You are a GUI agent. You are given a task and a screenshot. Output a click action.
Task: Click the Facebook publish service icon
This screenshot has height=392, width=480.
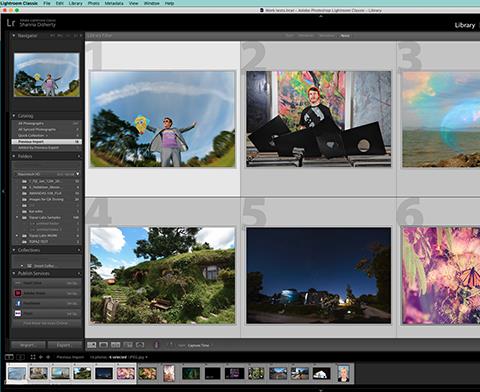[18, 303]
